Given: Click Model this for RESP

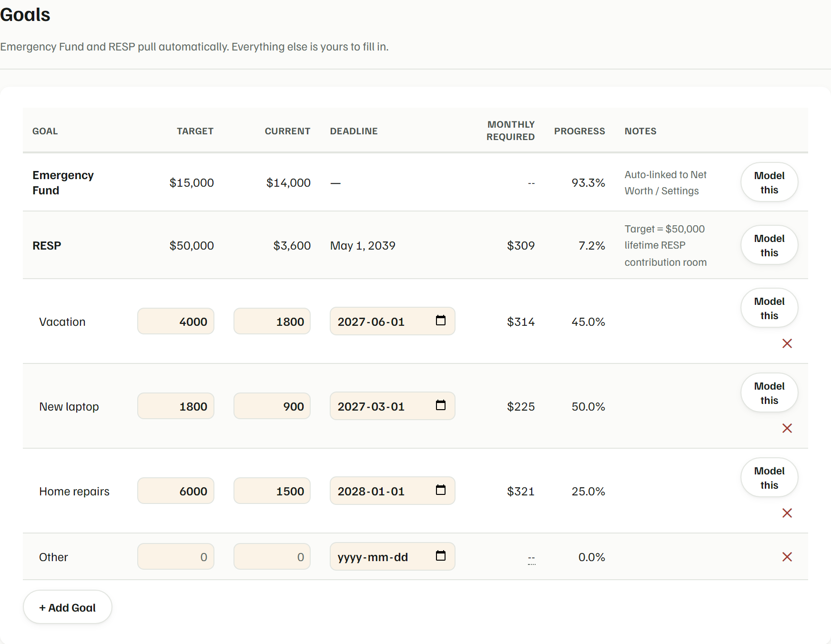Looking at the screenshot, I should click(x=769, y=245).
